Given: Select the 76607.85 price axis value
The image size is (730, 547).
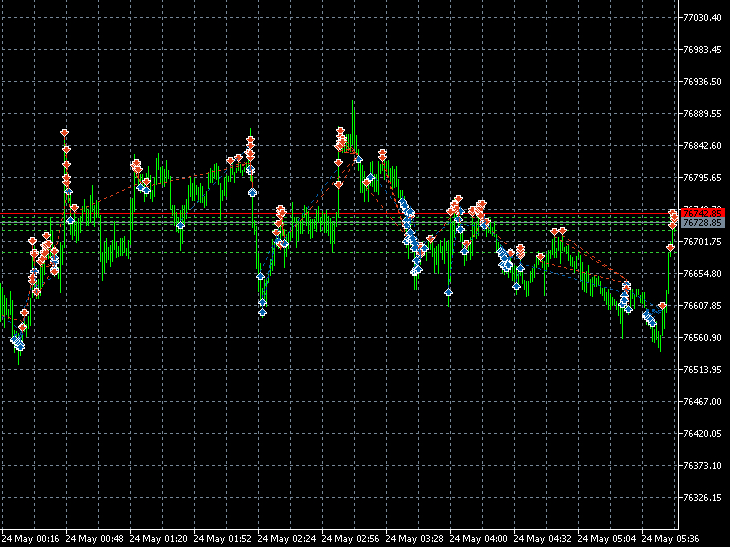Looking at the screenshot, I should (702, 306).
